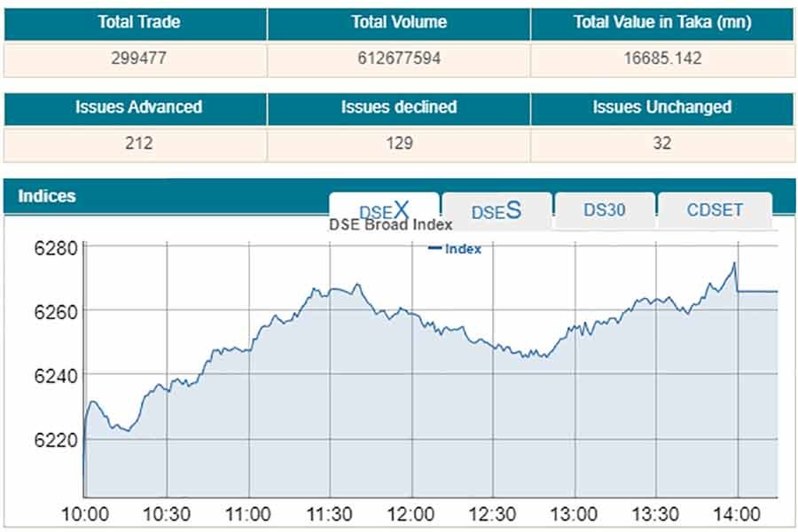798x532 pixels.
Task: Open the DSES index tab
Action: [x=497, y=211]
